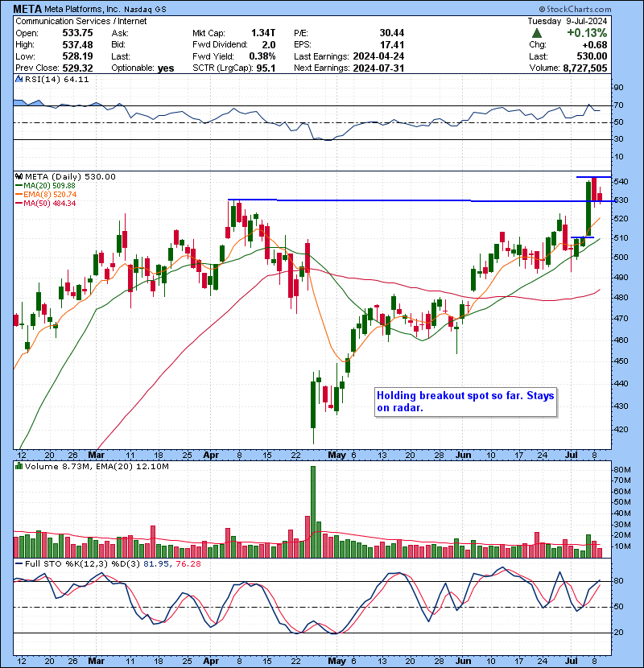Click the 80 level on the stochastic axis

(x=618, y=581)
